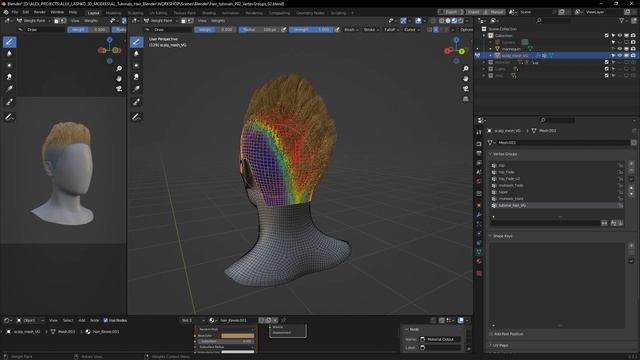640x360 pixels.
Task: Open the File menu
Action: [15, 12]
